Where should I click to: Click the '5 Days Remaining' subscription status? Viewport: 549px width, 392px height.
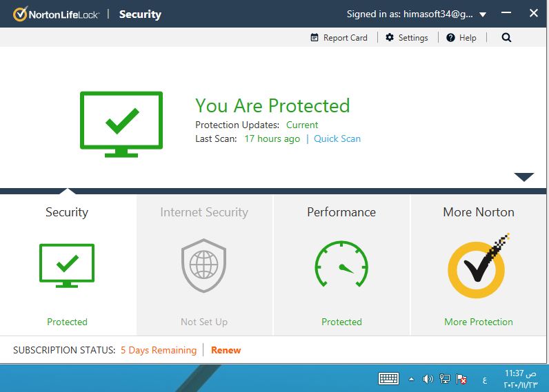point(159,350)
